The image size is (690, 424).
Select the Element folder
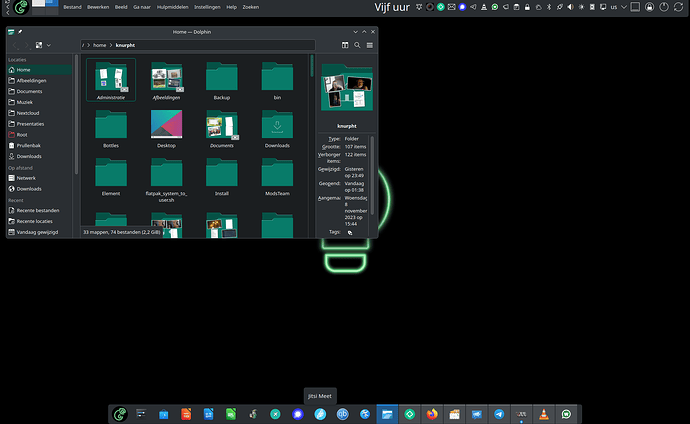[x=111, y=176]
